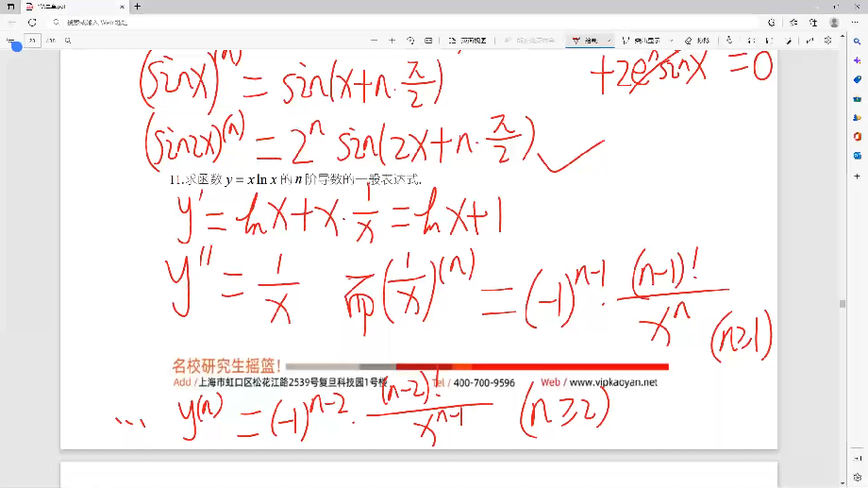Click the page number input field
Screen dimensions: 868x488
(32, 41)
